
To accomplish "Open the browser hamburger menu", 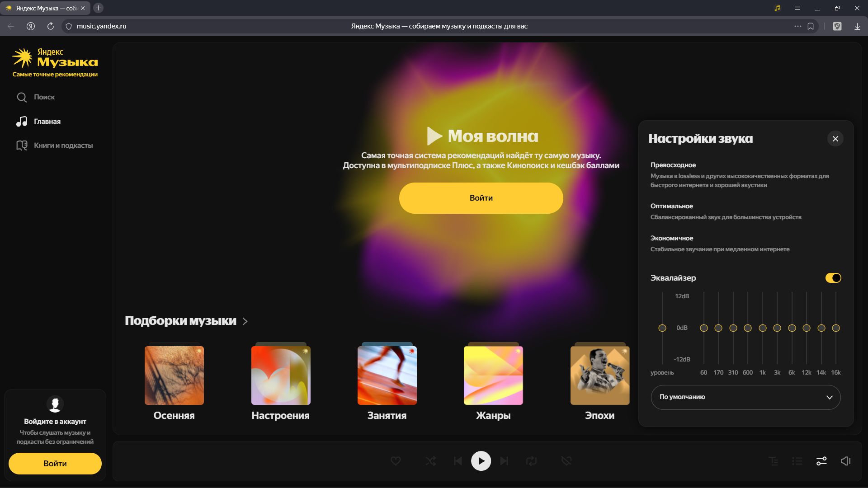I will (x=797, y=8).
